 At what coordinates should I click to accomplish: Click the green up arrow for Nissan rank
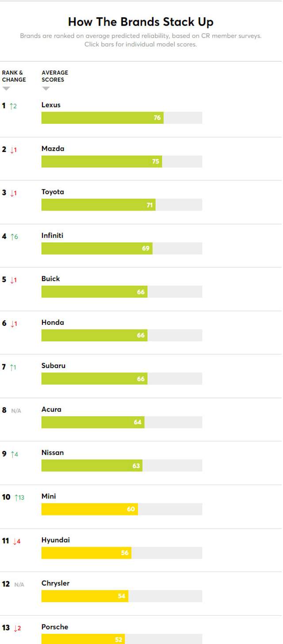(x=12, y=454)
